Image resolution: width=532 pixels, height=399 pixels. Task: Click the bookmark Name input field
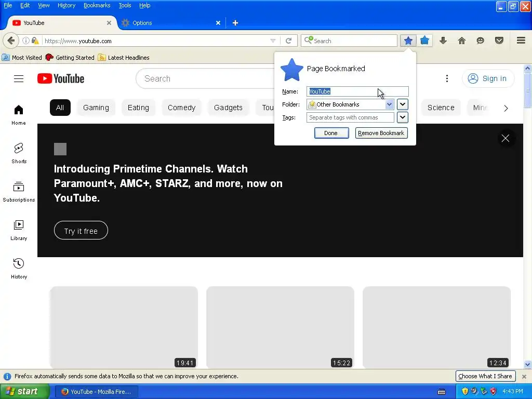click(x=357, y=91)
